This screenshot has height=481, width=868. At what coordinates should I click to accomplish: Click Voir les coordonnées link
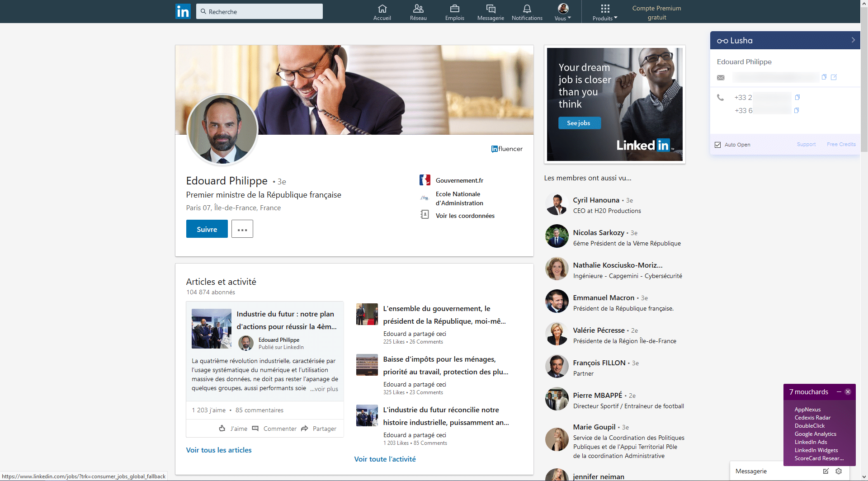pos(465,216)
